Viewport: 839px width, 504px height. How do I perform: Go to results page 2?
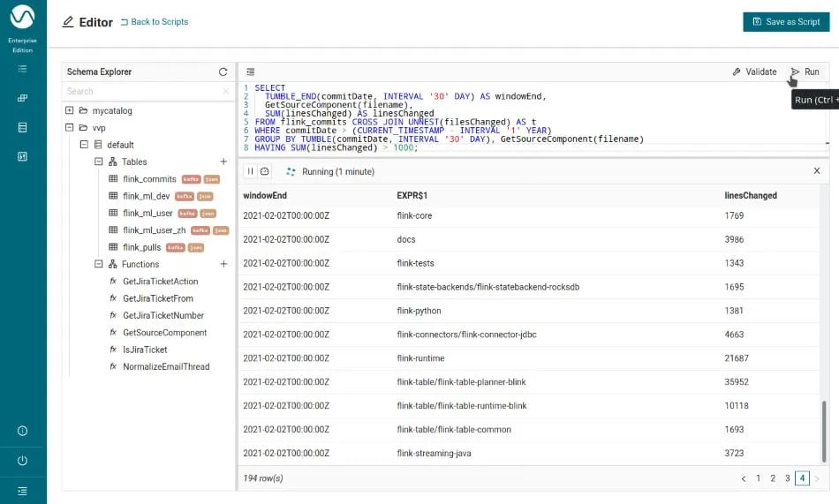(x=773, y=478)
